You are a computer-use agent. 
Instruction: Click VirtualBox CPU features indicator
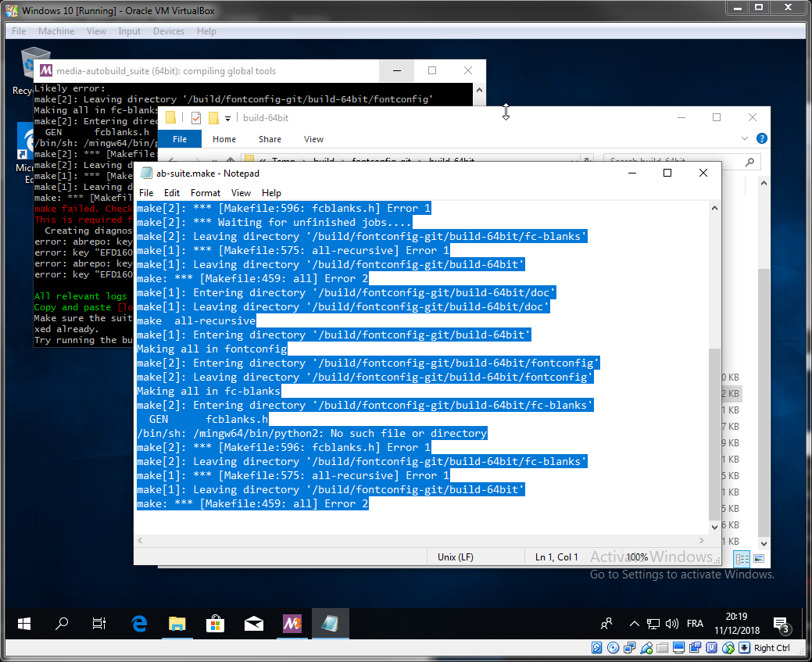pos(711,647)
